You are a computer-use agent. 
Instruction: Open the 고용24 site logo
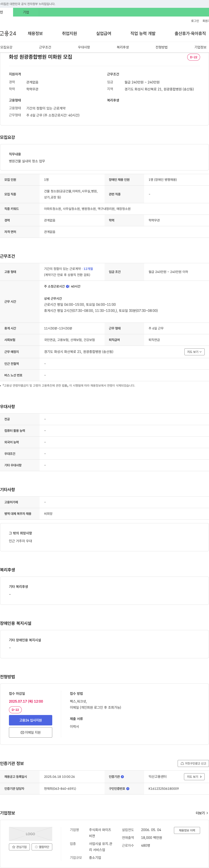coord(8,33)
